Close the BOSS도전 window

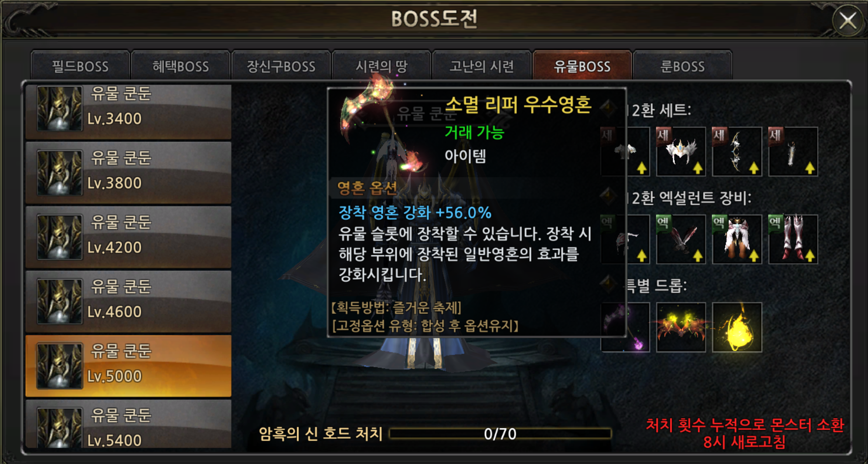848,20
